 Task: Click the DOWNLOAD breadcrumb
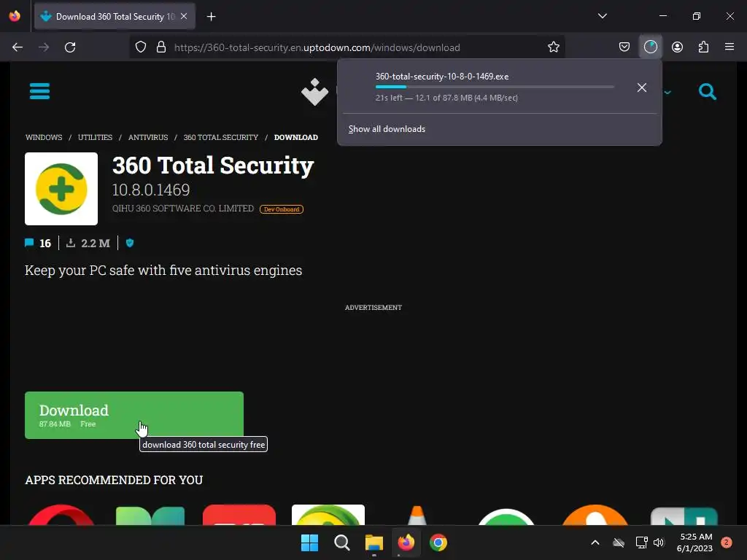296,137
